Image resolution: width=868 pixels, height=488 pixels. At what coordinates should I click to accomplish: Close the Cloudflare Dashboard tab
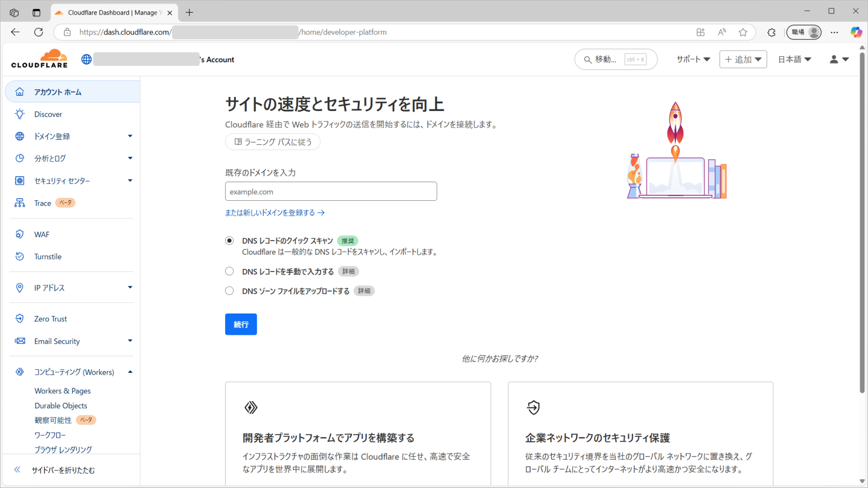tap(170, 13)
